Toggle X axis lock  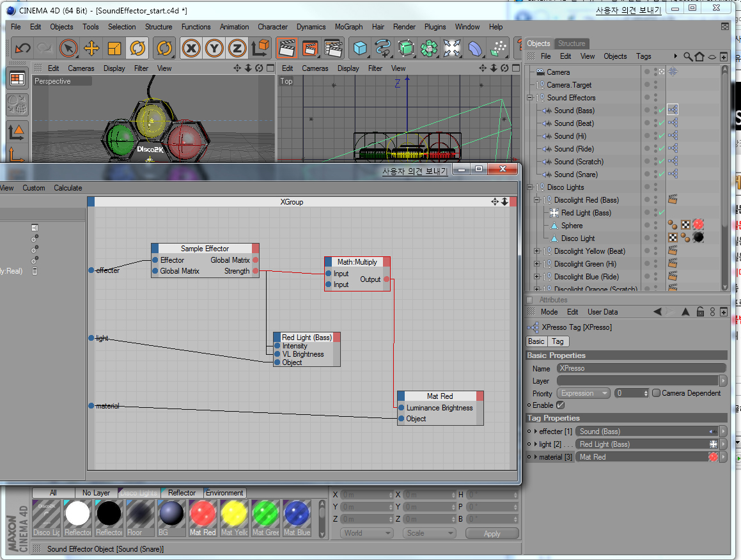pos(191,48)
